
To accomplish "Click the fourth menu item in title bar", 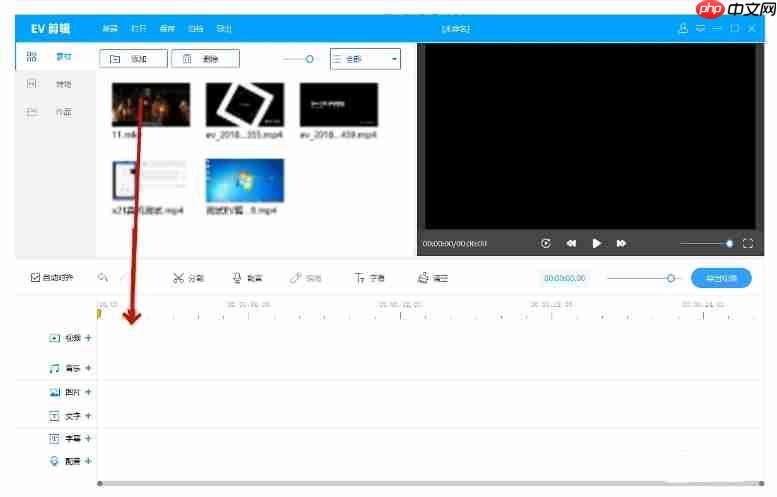I will tap(196, 28).
